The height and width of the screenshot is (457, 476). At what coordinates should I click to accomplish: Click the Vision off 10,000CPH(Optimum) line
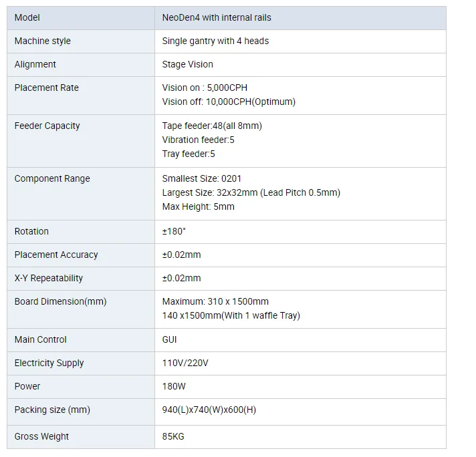[x=229, y=102]
